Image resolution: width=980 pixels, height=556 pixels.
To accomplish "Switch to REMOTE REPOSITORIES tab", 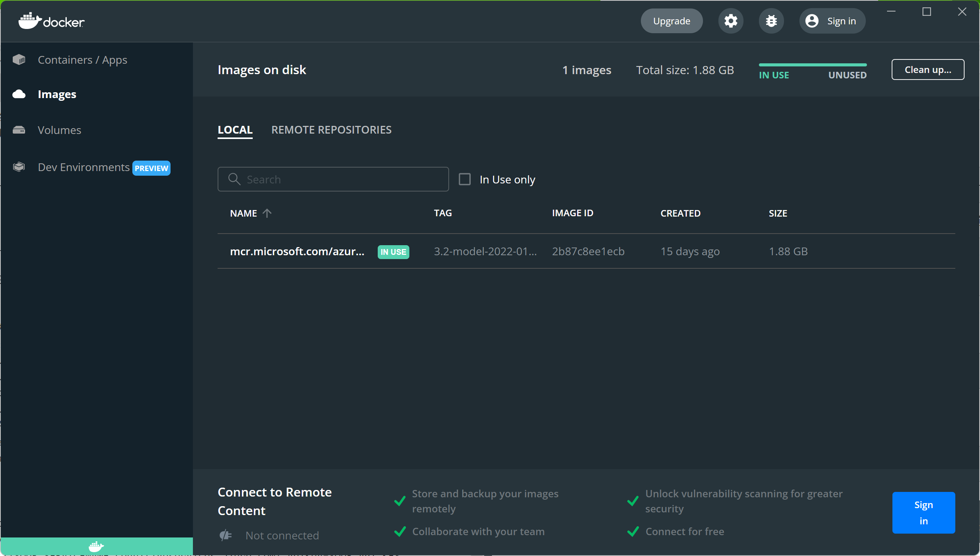I will point(331,130).
